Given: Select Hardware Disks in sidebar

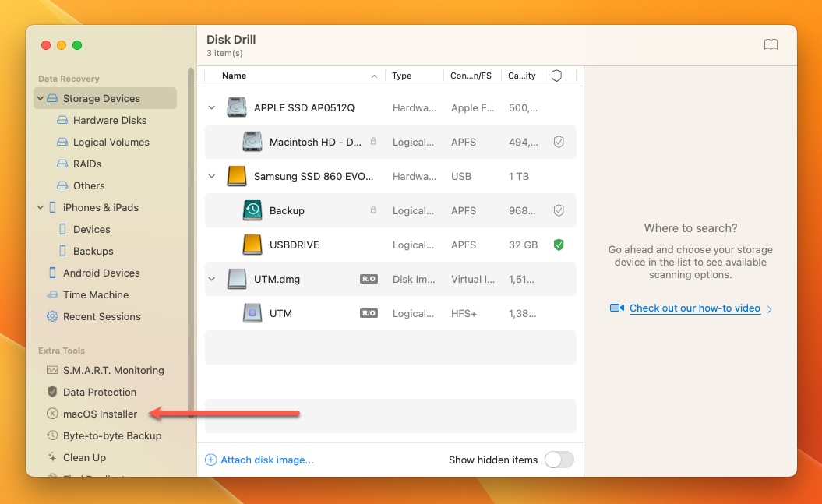Looking at the screenshot, I should click(110, 120).
